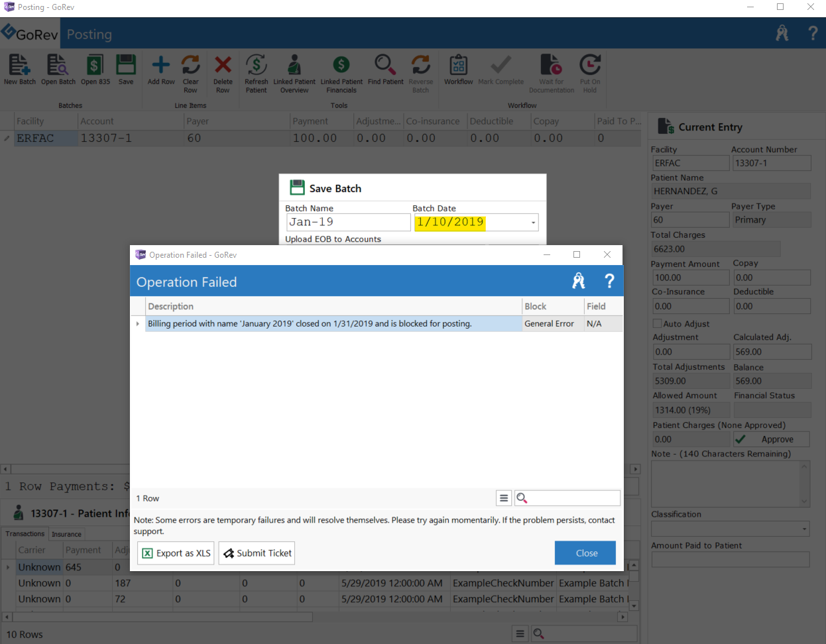Click the Find Patient magnifier icon
This screenshot has height=644, width=826.
coord(385,65)
